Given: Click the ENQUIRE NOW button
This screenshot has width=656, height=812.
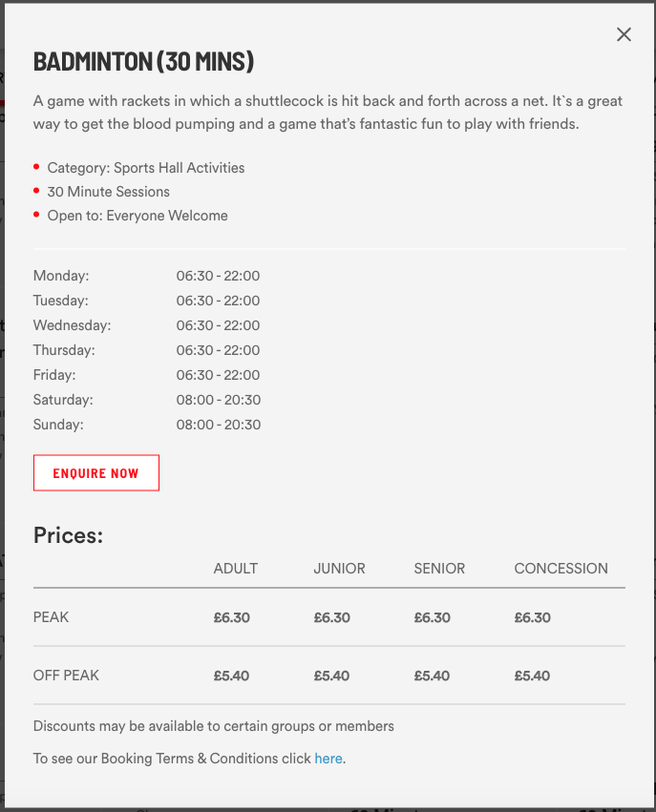Looking at the screenshot, I should [95, 472].
